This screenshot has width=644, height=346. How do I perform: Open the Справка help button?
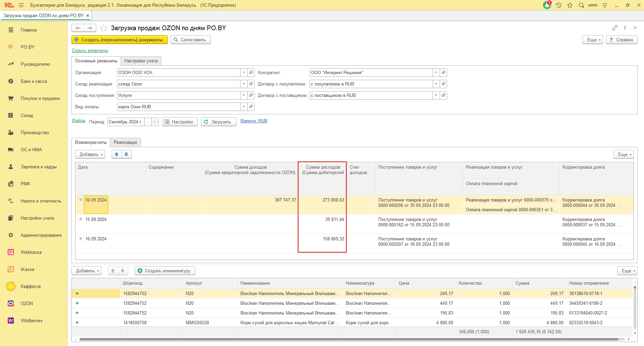point(622,40)
